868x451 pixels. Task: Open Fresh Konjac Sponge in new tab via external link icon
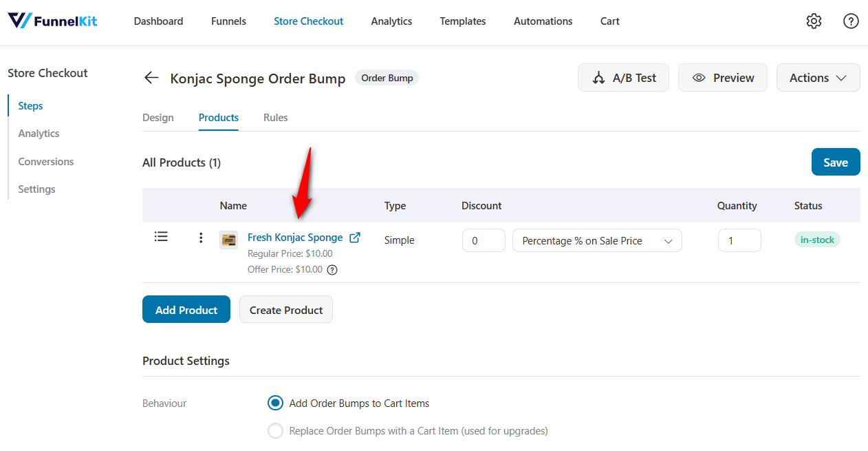coord(355,237)
